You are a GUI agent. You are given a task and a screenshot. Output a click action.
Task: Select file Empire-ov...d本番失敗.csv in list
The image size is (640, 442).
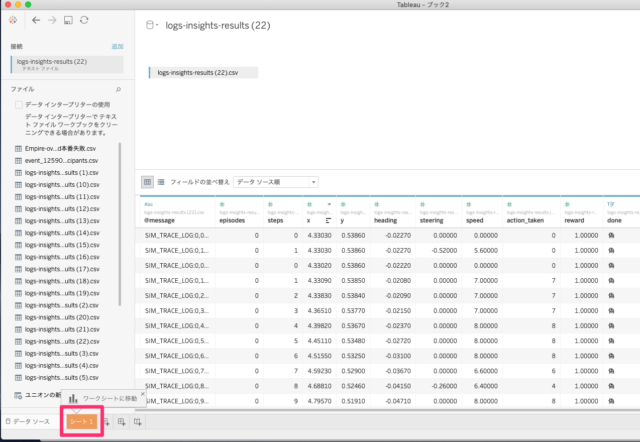click(60, 149)
